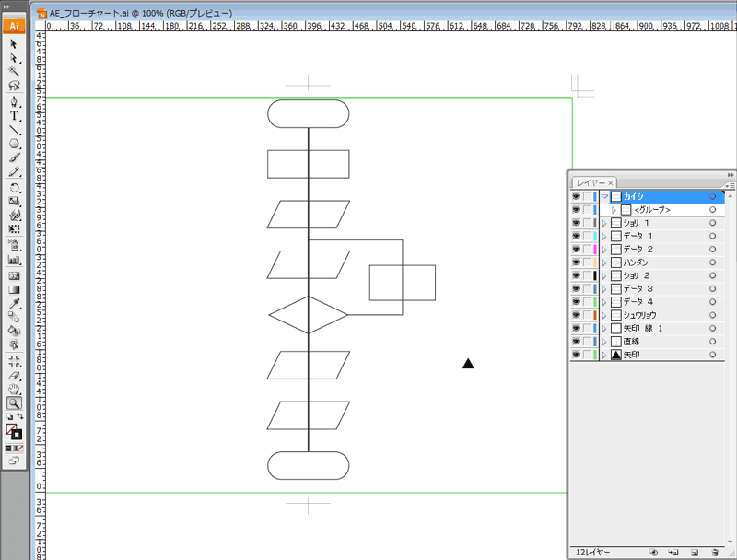Select the Hand tool

click(x=15, y=389)
